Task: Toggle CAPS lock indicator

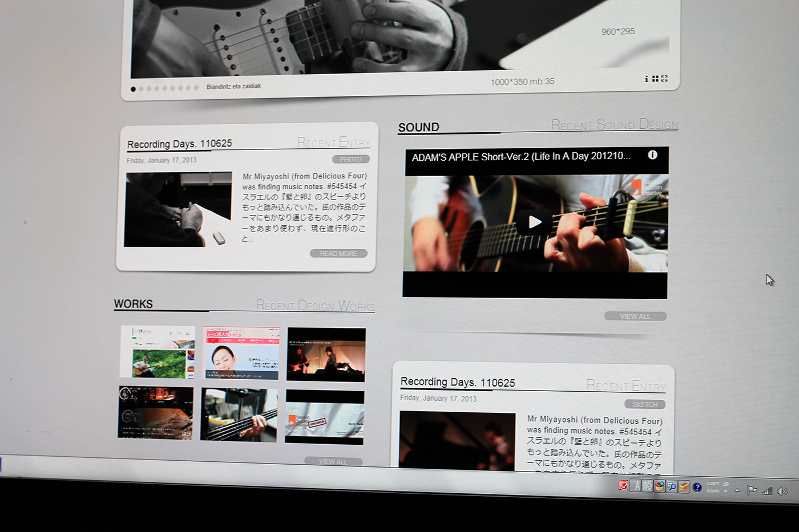Action: [713, 484]
